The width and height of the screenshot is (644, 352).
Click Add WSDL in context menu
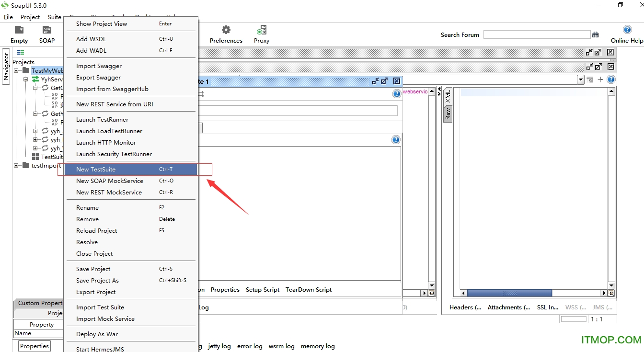click(x=130, y=39)
